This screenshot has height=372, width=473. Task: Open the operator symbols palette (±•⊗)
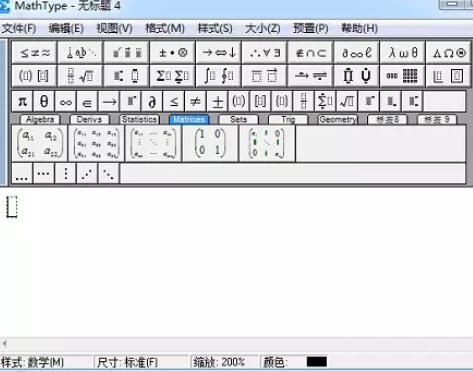(x=172, y=52)
